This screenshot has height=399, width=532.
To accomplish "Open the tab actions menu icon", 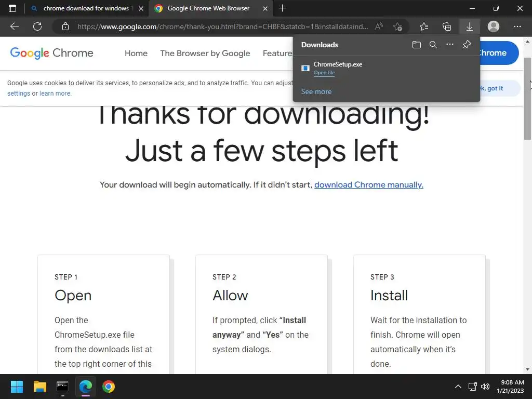I will [x=12, y=8].
